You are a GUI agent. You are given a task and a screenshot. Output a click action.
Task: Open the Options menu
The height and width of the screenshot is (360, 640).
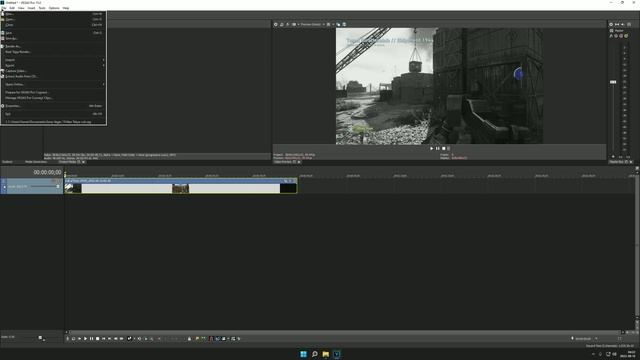(x=54, y=8)
